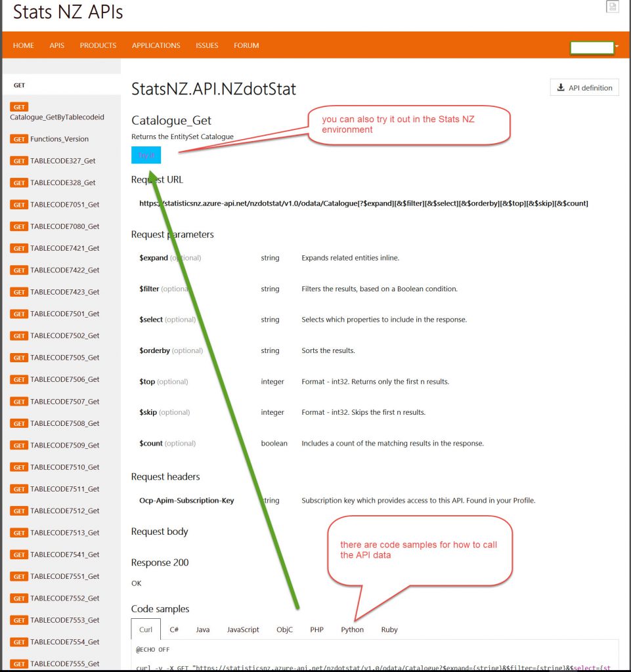Click the document icon at top right

point(612,7)
